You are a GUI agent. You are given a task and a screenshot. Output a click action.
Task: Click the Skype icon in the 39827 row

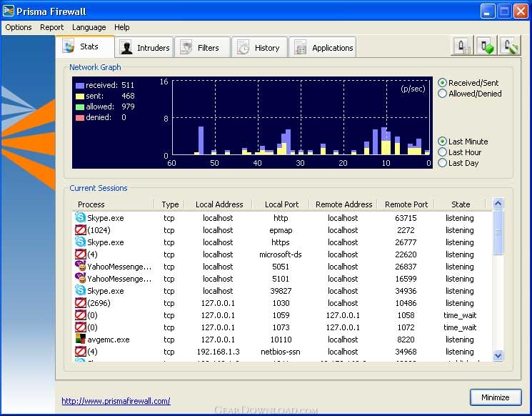point(81,290)
